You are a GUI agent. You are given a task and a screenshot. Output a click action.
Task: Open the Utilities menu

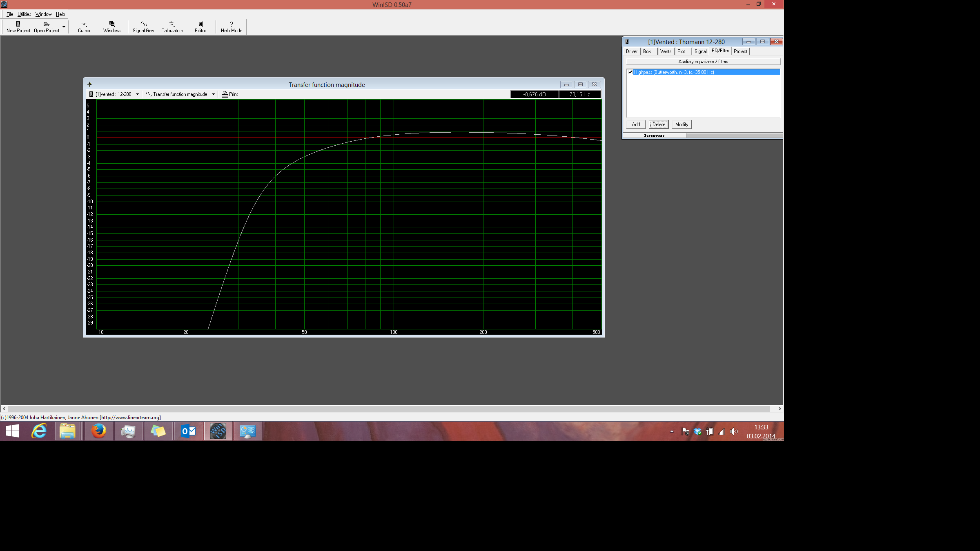click(24, 14)
